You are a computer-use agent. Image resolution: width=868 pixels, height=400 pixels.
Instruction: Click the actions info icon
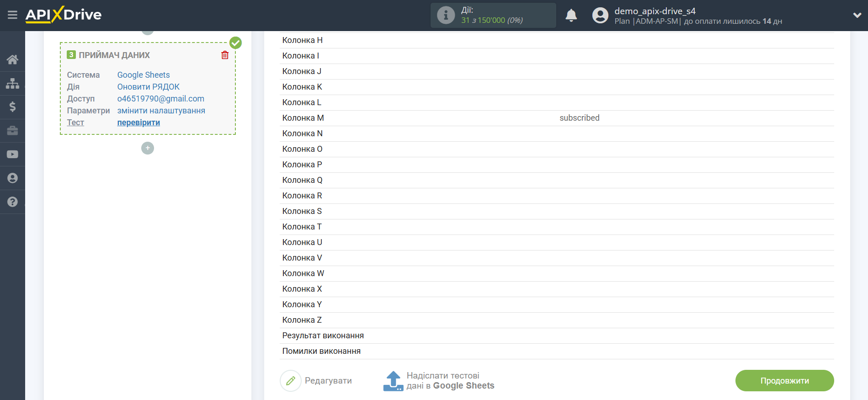446,15
